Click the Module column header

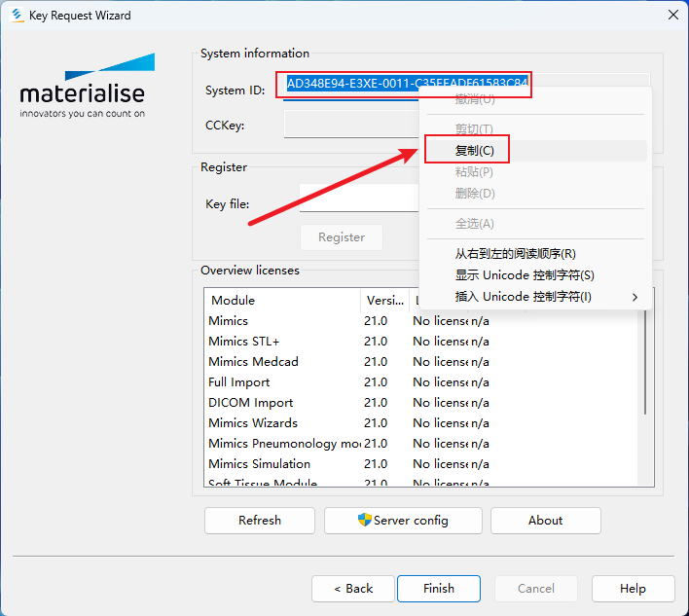click(x=282, y=300)
